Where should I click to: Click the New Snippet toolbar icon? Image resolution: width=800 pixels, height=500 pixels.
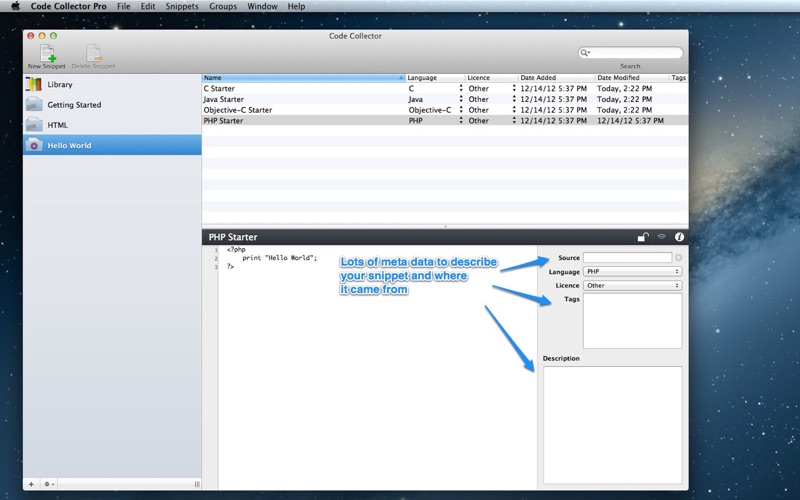tap(47, 53)
